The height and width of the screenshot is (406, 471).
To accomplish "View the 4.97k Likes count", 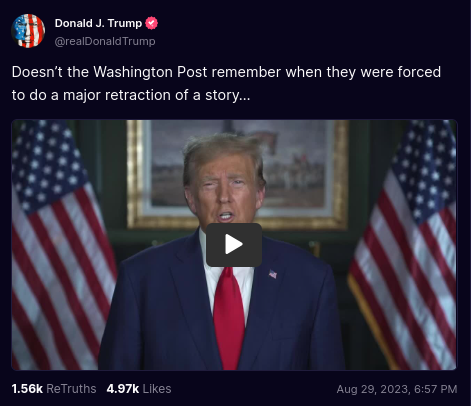I will (x=123, y=389).
